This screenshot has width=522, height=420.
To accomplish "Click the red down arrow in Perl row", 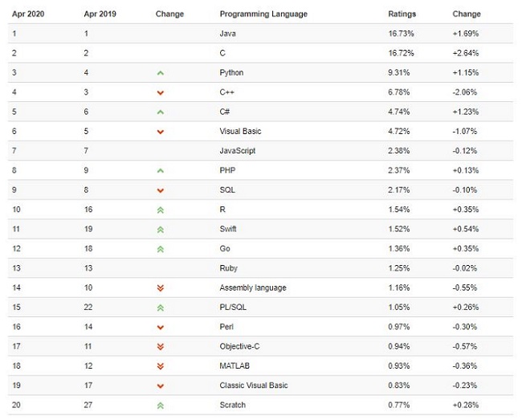I will pos(161,327).
